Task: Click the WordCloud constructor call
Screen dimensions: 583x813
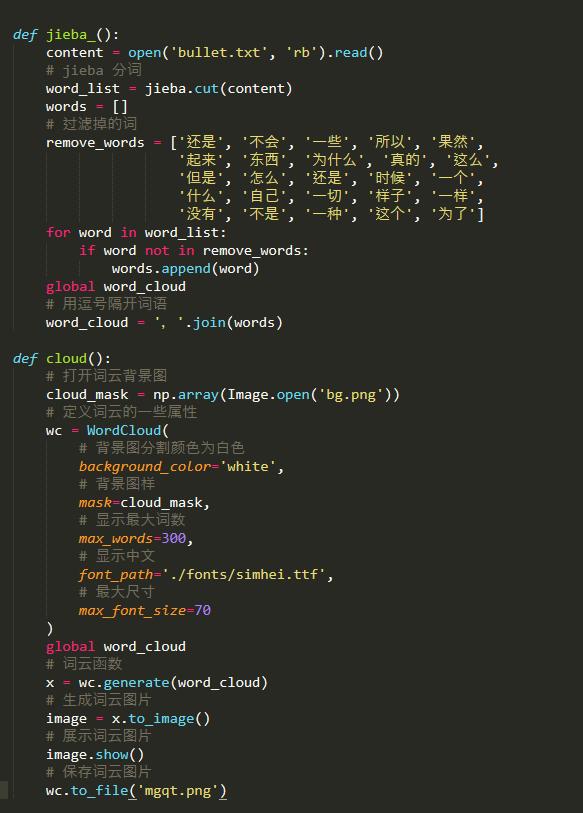Action: [128, 430]
